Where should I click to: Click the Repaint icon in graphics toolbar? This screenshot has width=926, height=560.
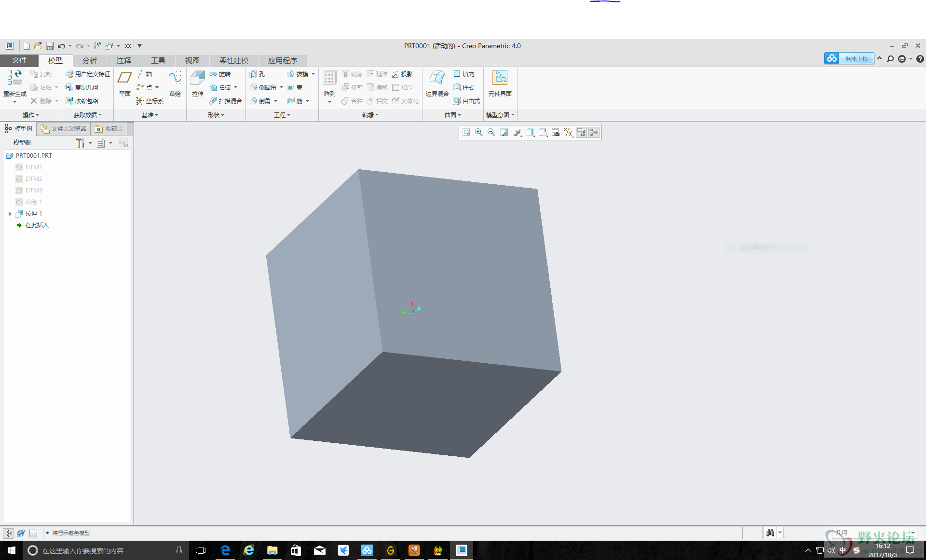pyautogui.click(x=504, y=133)
